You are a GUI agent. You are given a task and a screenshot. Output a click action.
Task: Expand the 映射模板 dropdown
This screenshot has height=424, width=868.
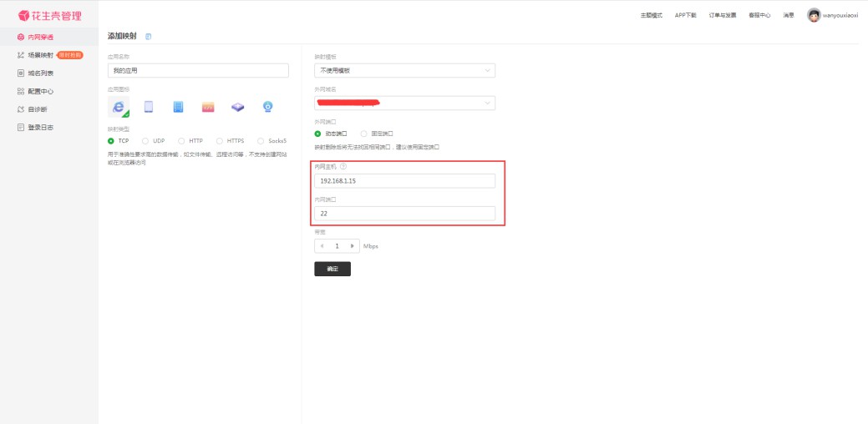click(x=404, y=71)
